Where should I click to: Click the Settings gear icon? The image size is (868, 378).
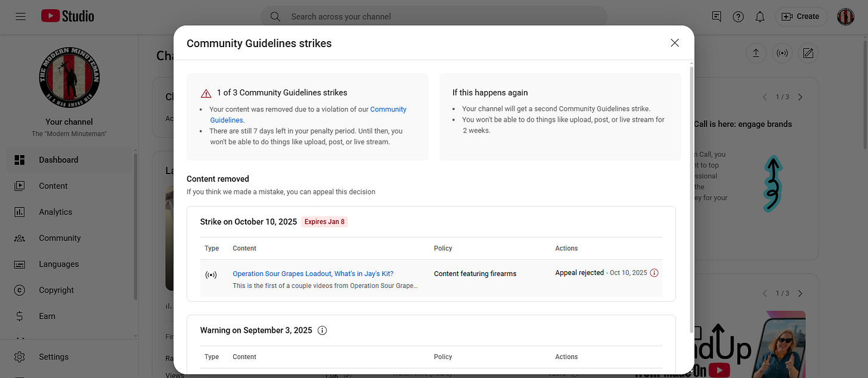coord(20,357)
